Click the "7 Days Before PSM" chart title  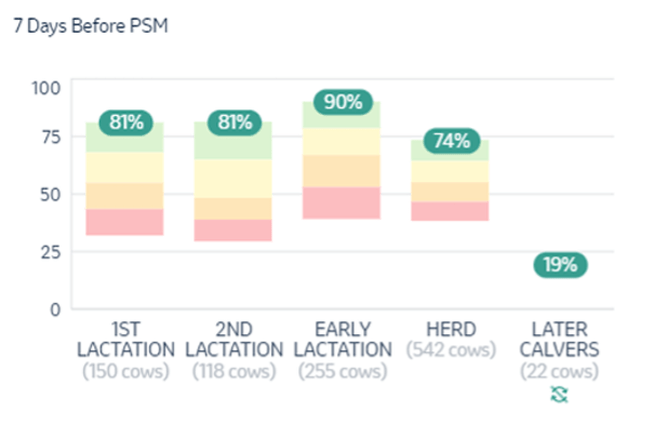(x=90, y=27)
